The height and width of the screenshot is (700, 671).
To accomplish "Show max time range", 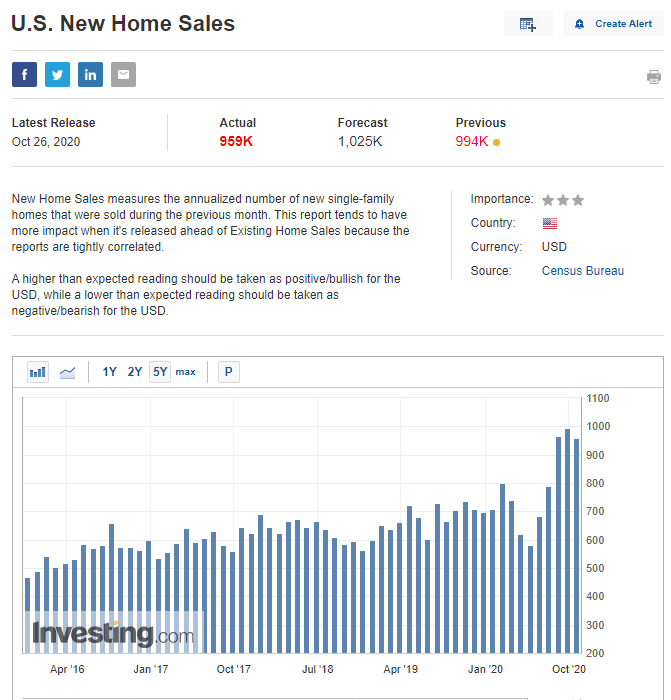I will tap(186, 372).
